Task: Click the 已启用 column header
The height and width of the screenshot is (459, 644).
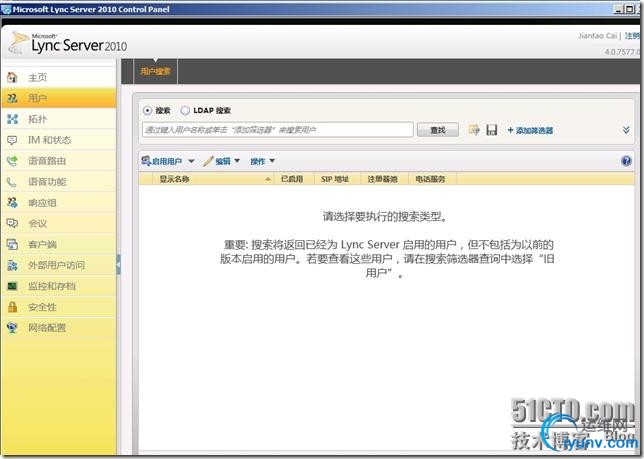Action: pos(292,179)
